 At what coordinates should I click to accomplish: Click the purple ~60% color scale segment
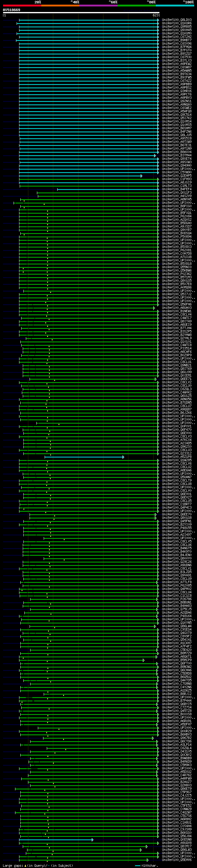pos(98,6)
